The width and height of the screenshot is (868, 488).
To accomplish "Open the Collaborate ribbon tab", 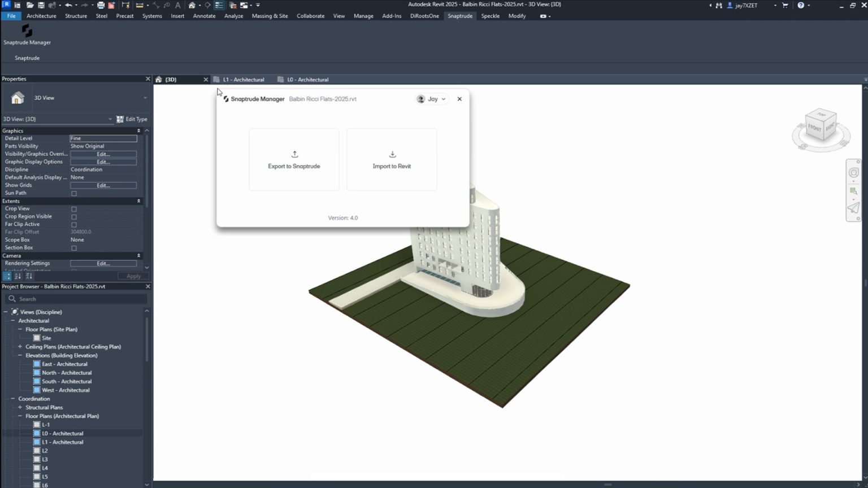I will [310, 16].
